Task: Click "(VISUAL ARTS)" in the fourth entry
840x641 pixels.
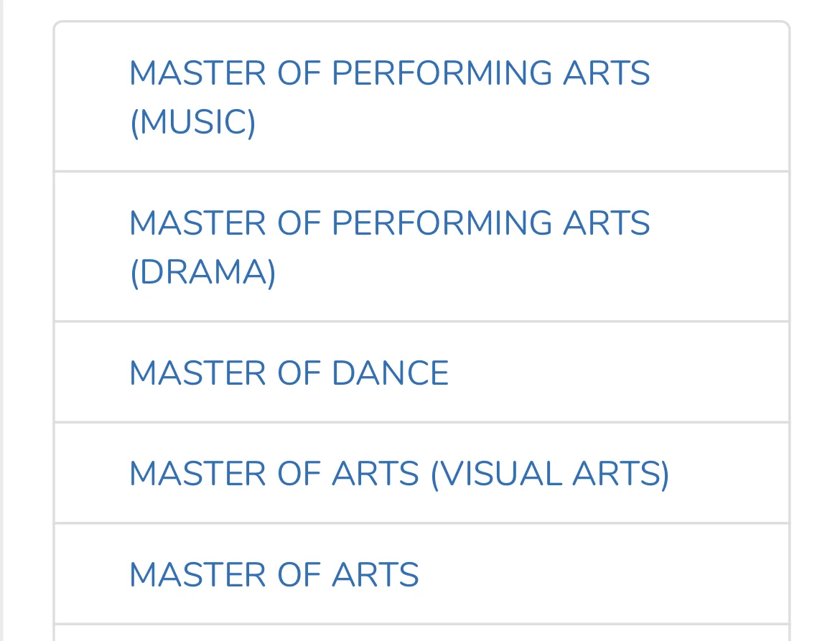Action: tap(549, 474)
